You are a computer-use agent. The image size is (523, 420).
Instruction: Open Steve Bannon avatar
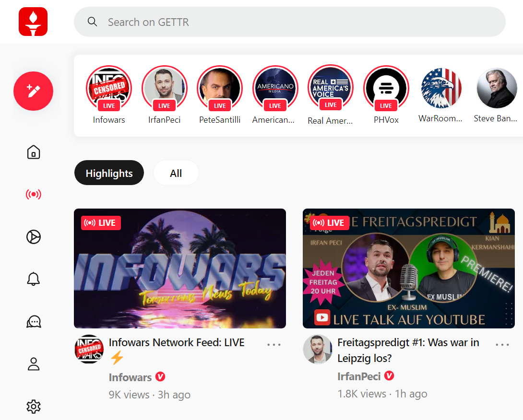497,88
